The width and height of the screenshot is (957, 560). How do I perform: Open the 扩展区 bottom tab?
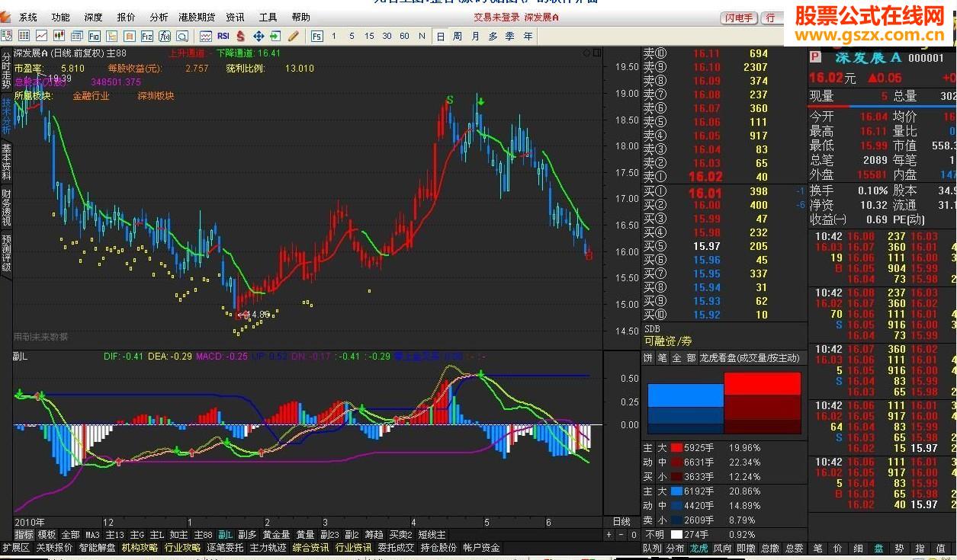click(x=15, y=548)
